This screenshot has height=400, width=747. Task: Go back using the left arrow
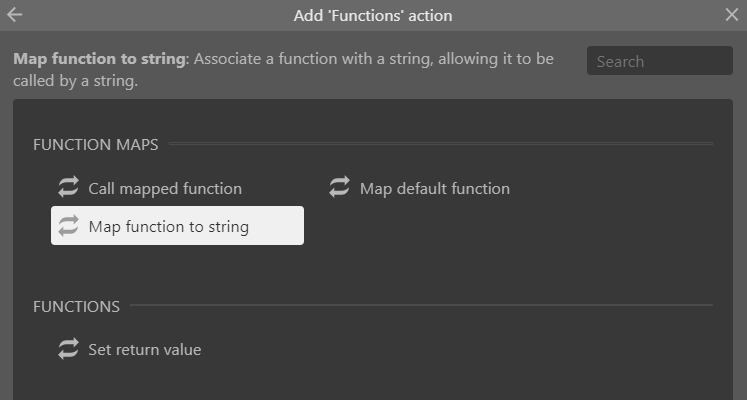tap(15, 15)
